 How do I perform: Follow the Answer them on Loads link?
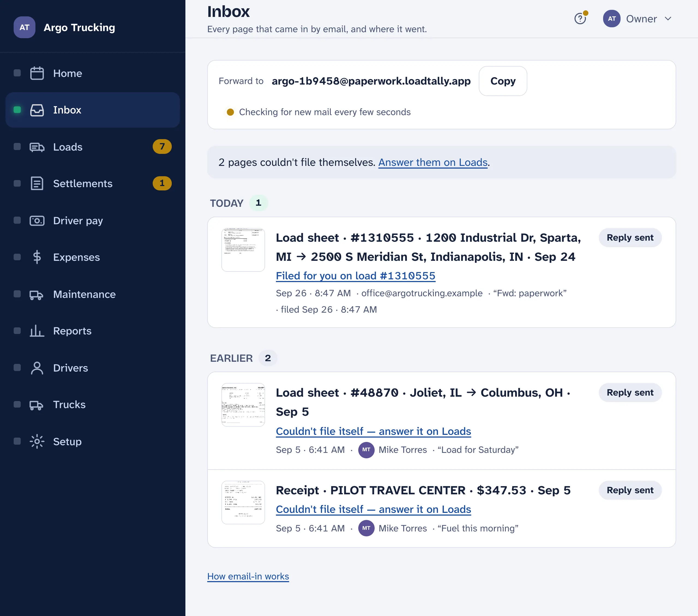click(433, 162)
